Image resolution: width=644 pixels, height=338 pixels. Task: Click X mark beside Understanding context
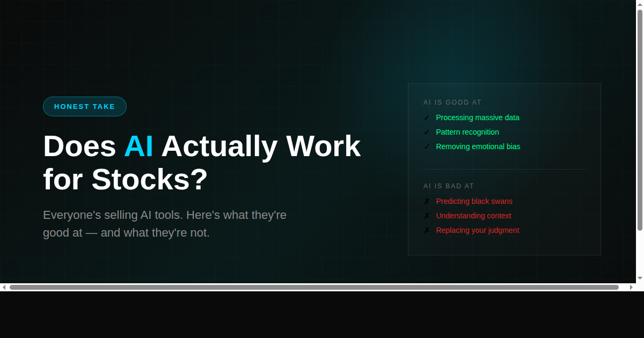click(427, 216)
